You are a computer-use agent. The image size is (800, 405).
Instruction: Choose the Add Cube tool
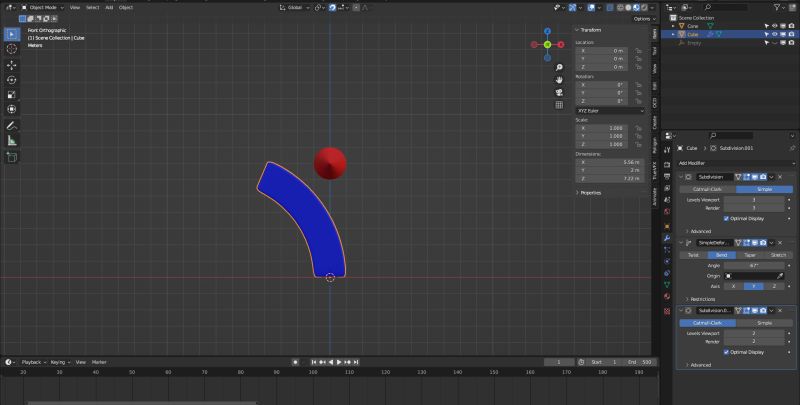point(12,157)
